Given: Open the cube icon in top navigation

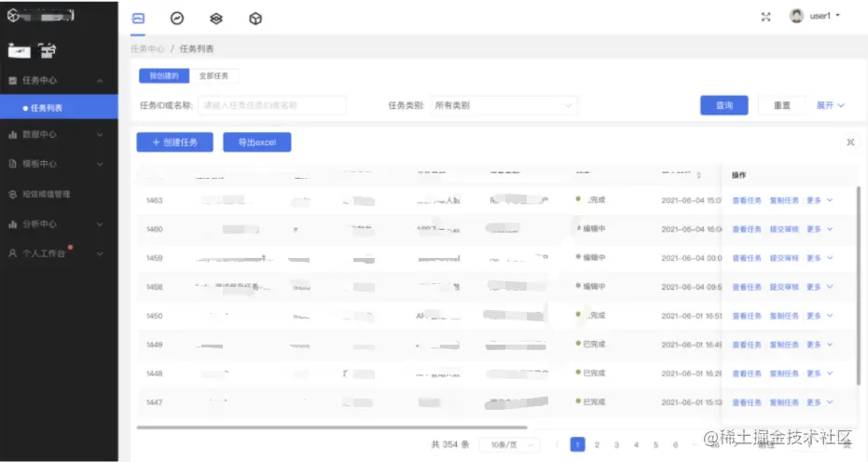Looking at the screenshot, I should coord(255,19).
